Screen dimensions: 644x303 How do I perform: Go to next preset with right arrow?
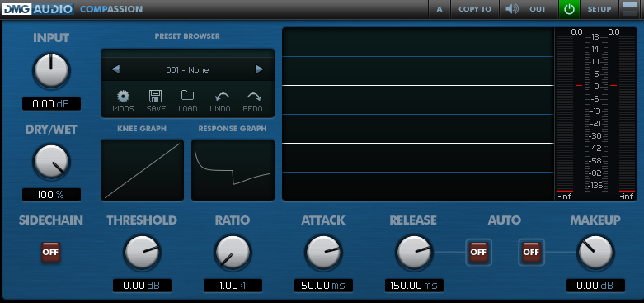[259, 69]
